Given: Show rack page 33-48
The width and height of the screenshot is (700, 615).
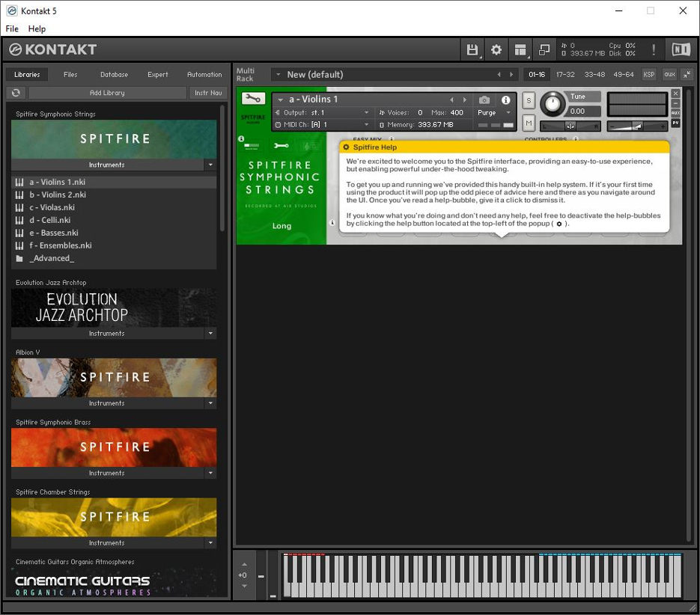Looking at the screenshot, I should point(594,75).
